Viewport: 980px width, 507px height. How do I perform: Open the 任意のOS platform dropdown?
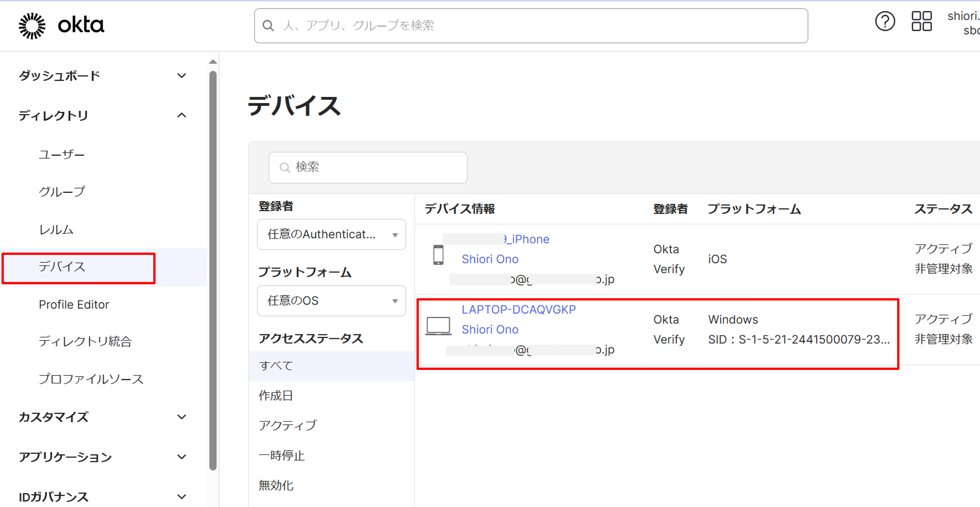point(331,301)
